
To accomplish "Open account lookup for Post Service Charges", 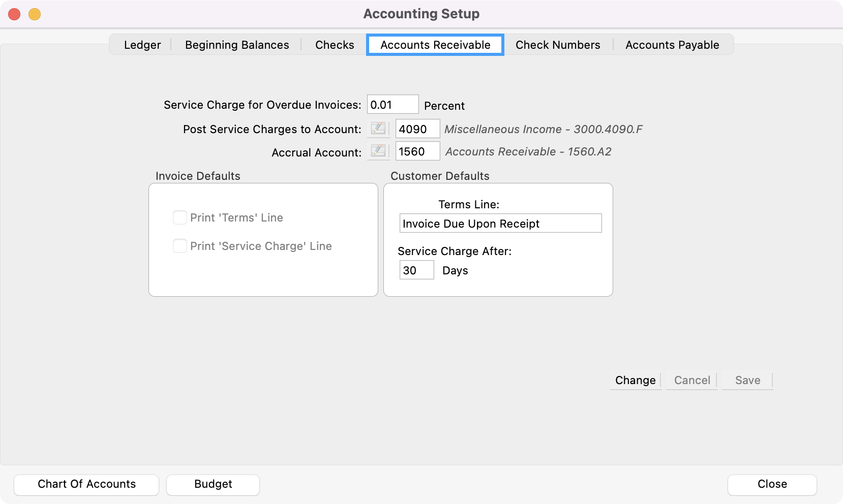I will tap(378, 129).
